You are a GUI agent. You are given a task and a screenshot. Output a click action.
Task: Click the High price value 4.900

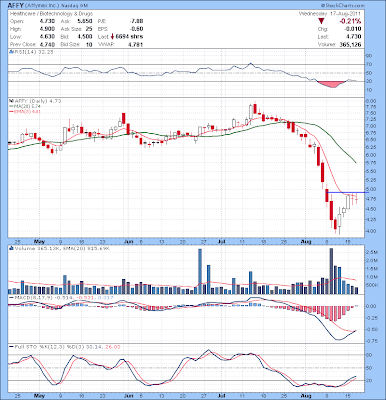coord(47,29)
